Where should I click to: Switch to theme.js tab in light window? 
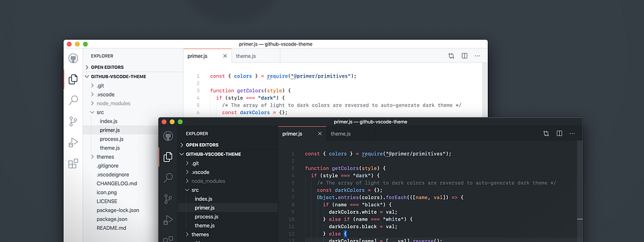[x=255, y=56]
